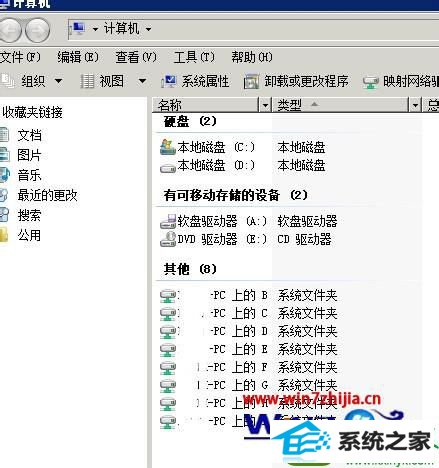Click the 系统属性 toolbar button label
439x468 pixels.
205,81
